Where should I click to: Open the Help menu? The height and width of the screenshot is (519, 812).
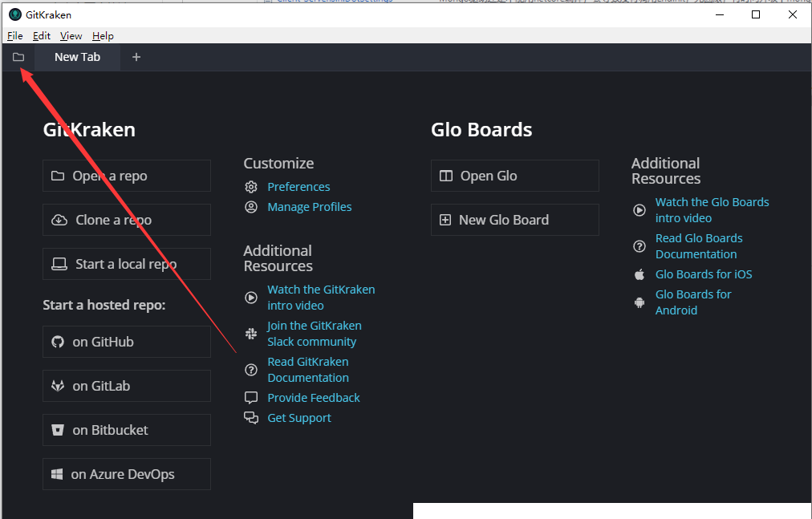[x=103, y=35]
